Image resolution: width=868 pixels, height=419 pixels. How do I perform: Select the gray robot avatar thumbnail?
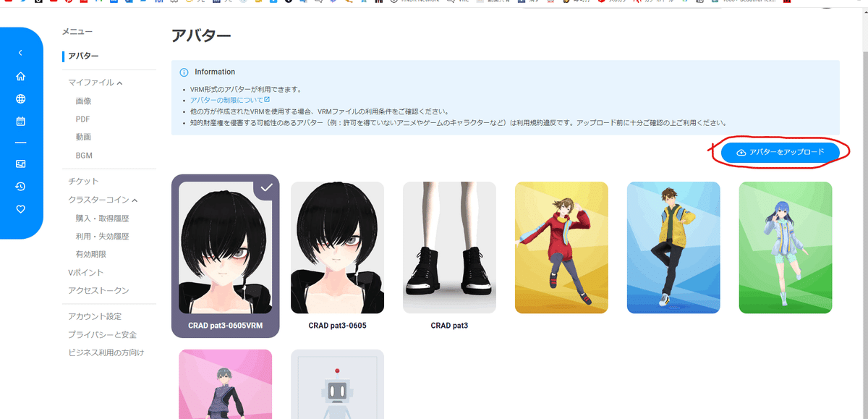(337, 384)
